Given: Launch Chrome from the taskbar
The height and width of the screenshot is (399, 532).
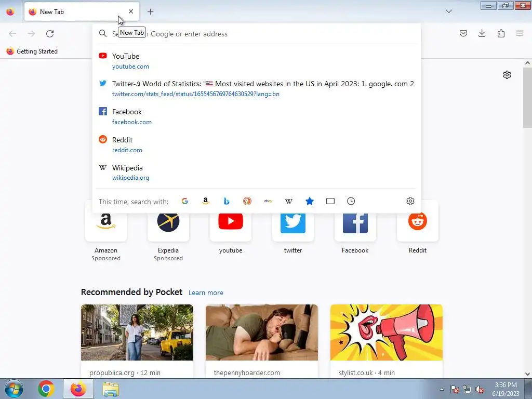Looking at the screenshot, I should tap(46, 389).
